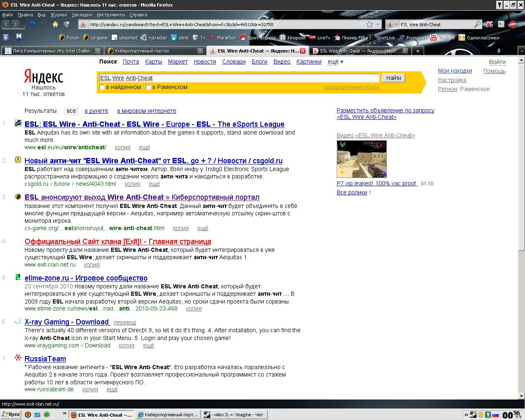Click the Пуск start button
This screenshot has width=525, height=420.
point(11,415)
